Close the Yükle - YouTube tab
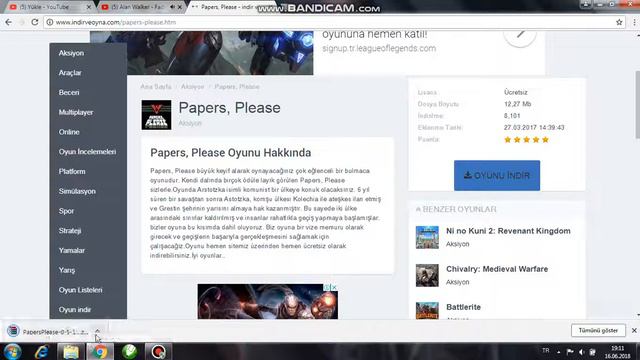 (x=89, y=7)
